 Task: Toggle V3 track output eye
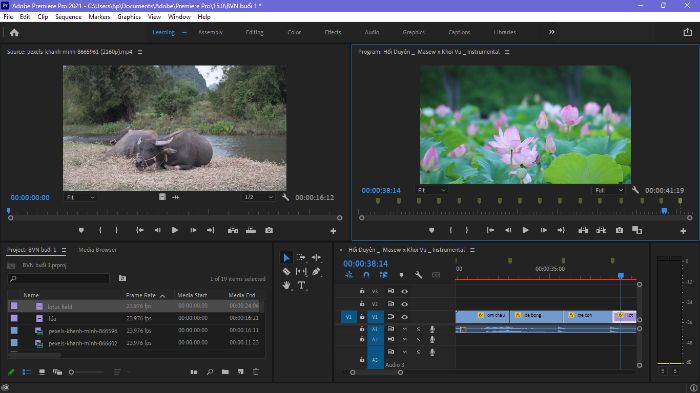pyautogui.click(x=404, y=291)
